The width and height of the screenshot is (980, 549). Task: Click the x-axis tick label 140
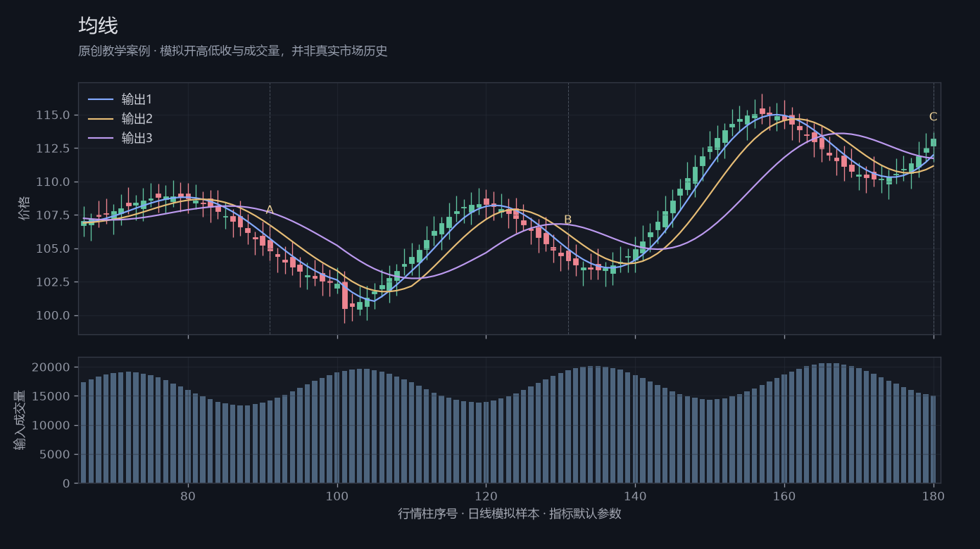[x=635, y=495]
